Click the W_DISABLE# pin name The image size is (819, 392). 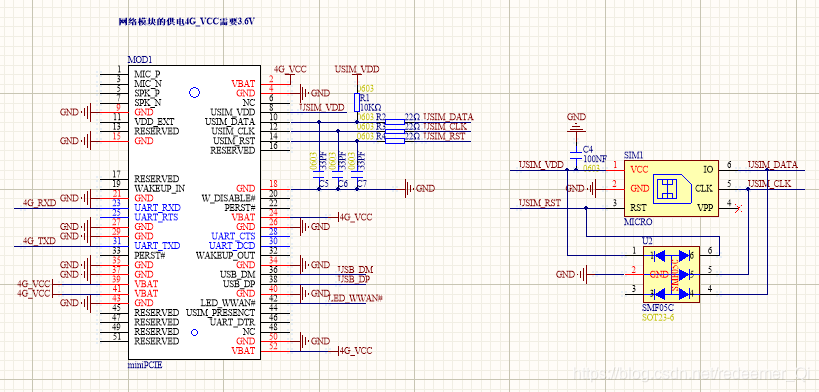coord(228,198)
